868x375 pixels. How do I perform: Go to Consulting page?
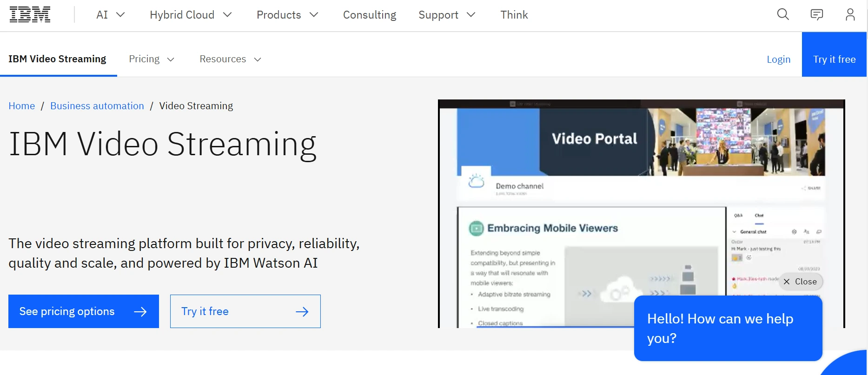(x=370, y=15)
